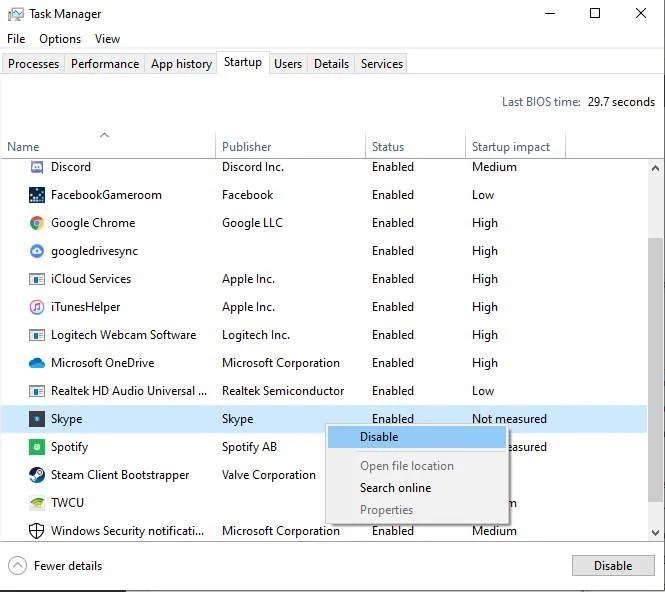This screenshot has width=665, height=592.
Task: Click the Realtek HD Audio icon
Action: coord(37,391)
